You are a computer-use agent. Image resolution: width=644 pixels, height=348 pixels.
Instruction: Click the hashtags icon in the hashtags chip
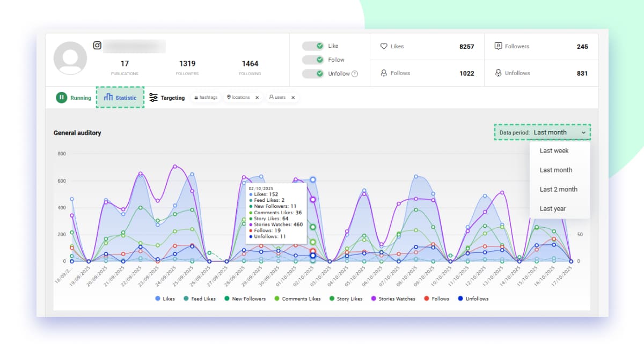(196, 97)
